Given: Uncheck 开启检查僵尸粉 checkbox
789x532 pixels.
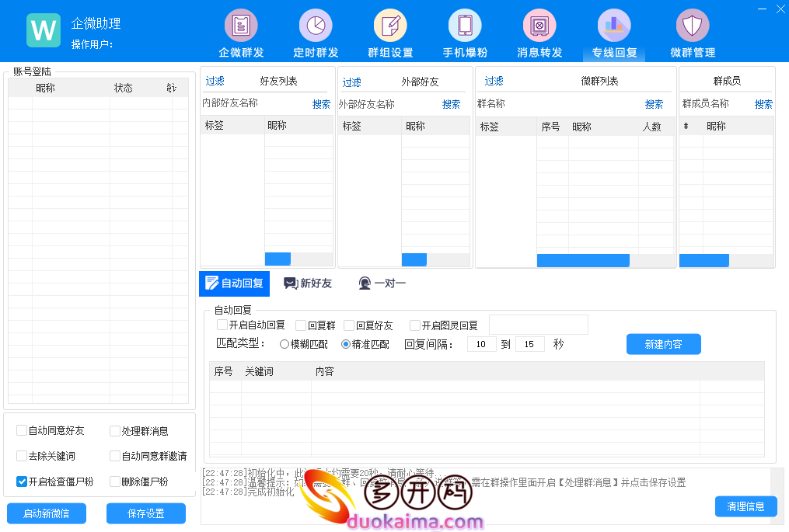Looking at the screenshot, I should coord(22,482).
